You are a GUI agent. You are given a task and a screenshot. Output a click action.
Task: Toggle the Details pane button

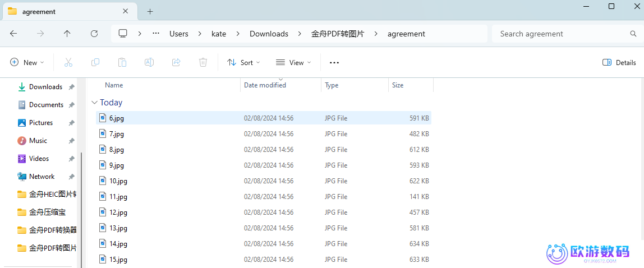(619, 62)
